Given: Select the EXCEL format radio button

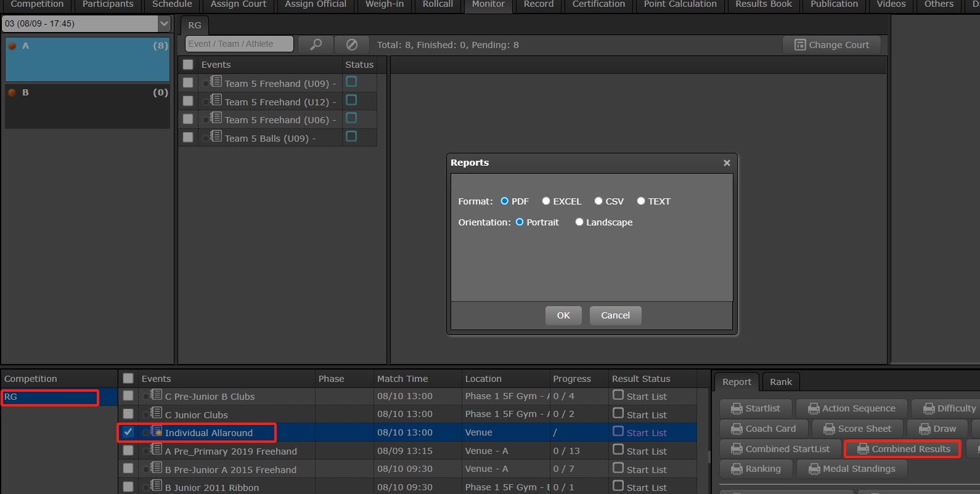Looking at the screenshot, I should (x=546, y=201).
